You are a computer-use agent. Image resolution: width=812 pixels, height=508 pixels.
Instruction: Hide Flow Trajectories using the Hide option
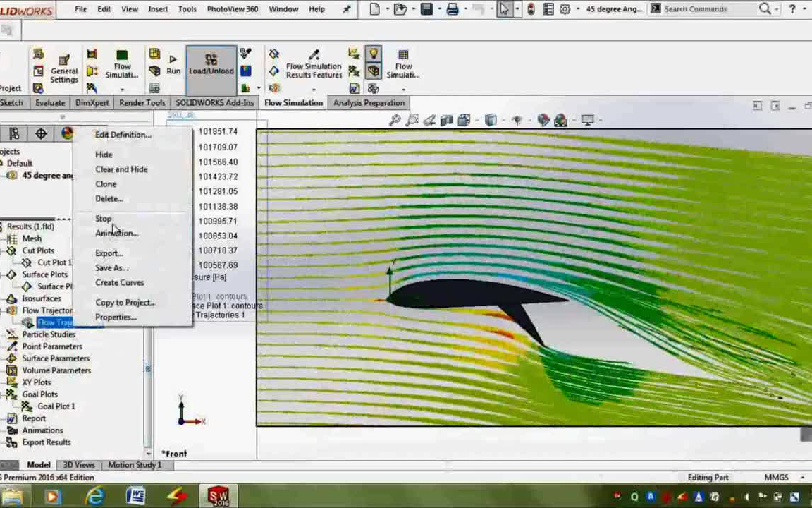tap(104, 155)
